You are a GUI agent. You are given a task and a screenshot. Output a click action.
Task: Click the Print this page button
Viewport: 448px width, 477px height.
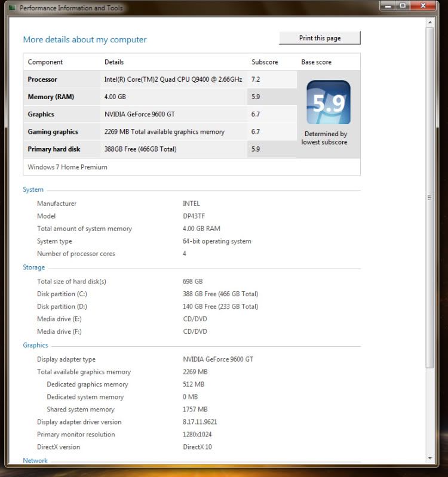(320, 38)
